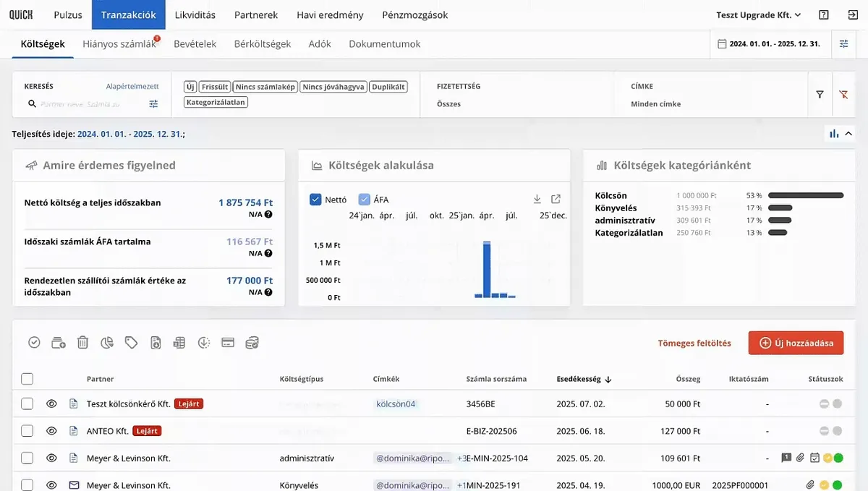
Task: Apply the Duplikált filter chip
Action: coord(388,87)
